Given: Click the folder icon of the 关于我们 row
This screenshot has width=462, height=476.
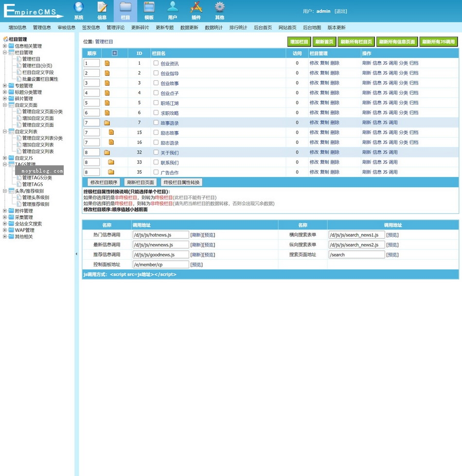Looking at the screenshot, I should pos(107,152).
